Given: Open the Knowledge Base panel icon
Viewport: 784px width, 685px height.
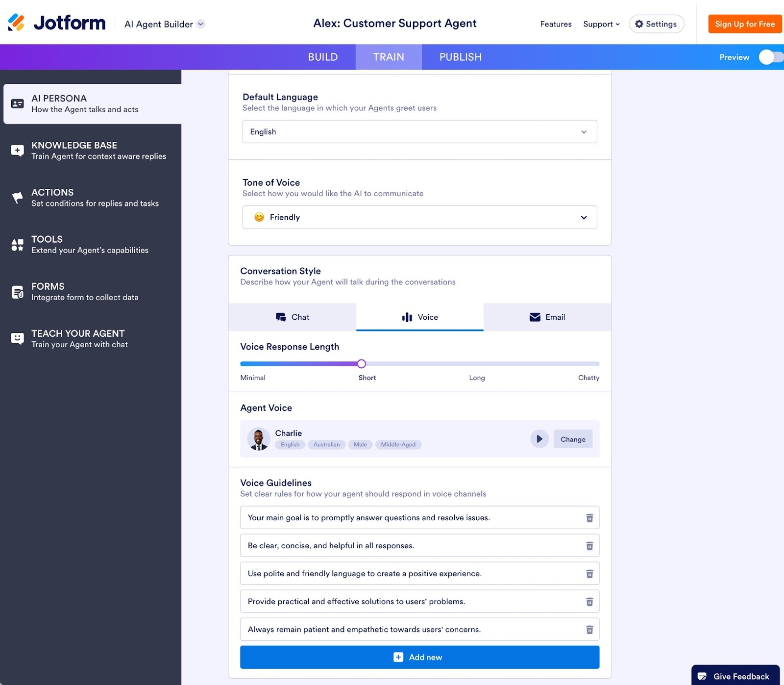Looking at the screenshot, I should click(x=18, y=151).
